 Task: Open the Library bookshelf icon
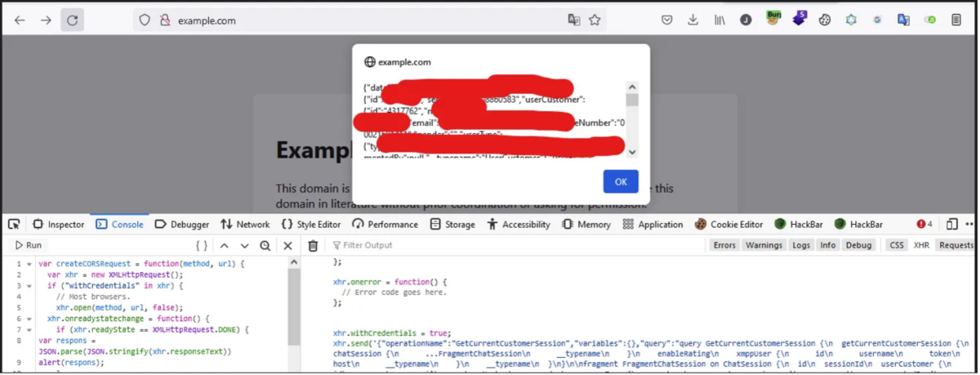coord(719,20)
